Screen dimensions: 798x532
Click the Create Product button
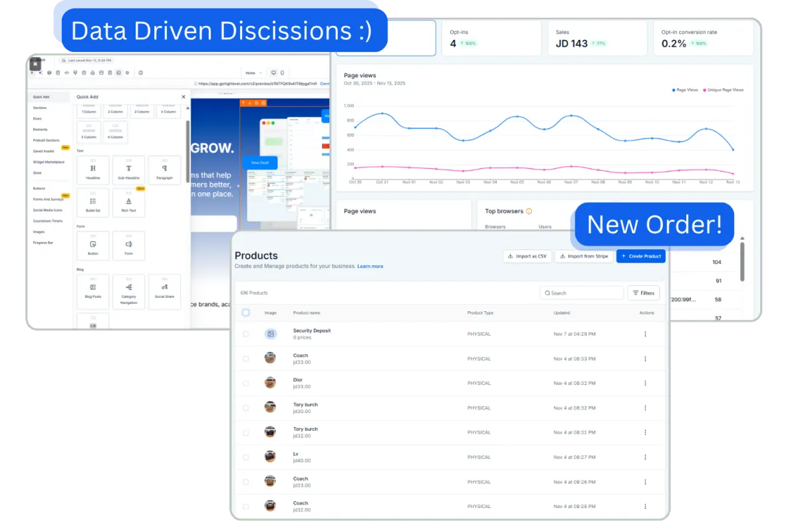[x=641, y=256]
